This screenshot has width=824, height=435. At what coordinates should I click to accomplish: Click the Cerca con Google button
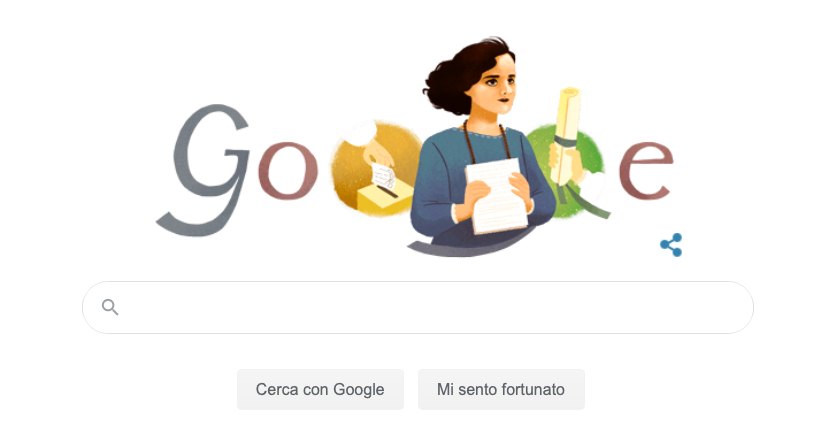click(x=320, y=389)
